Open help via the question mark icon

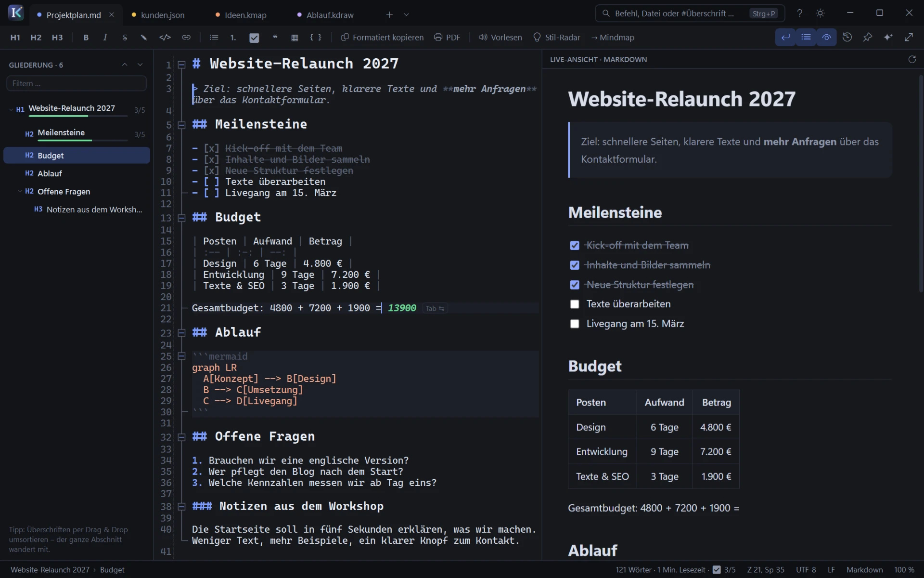pyautogui.click(x=799, y=13)
